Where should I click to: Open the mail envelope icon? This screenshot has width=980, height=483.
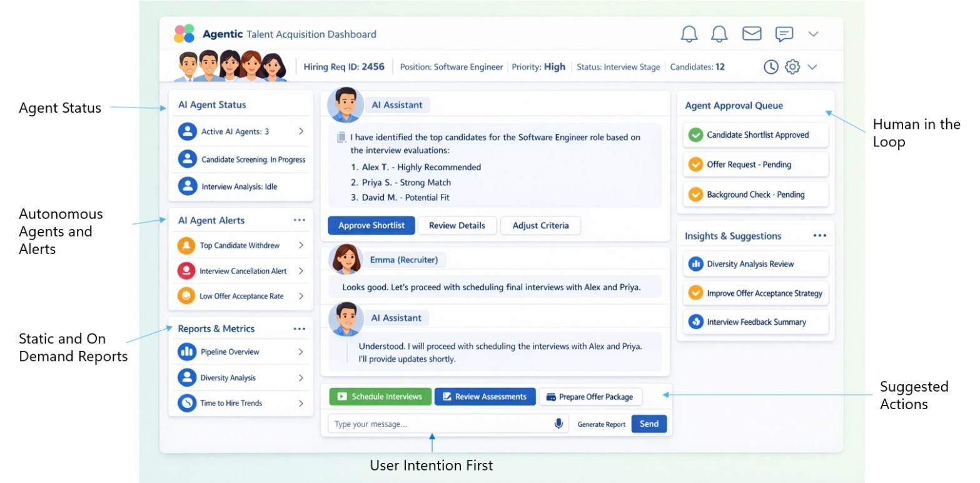(x=752, y=34)
